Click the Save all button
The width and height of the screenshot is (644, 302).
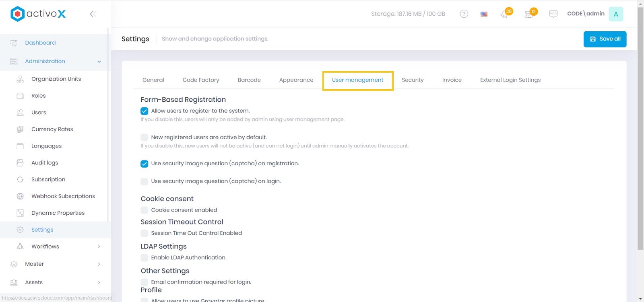(x=605, y=39)
